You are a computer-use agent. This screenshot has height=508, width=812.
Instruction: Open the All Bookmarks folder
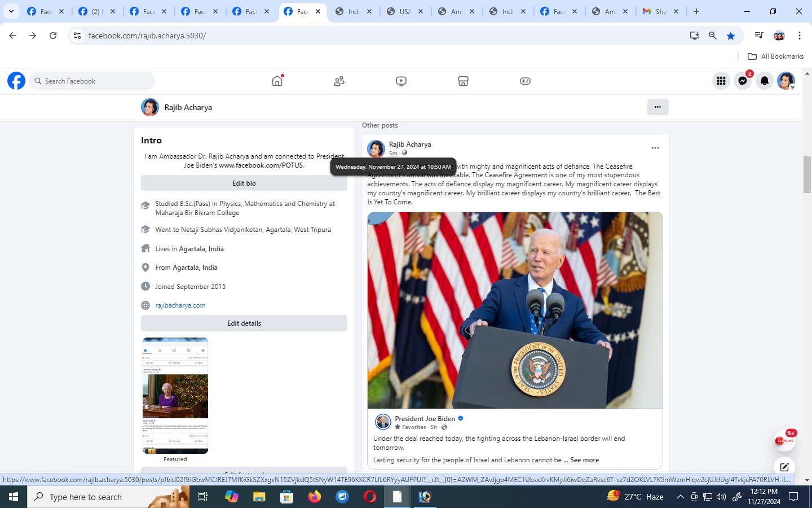tap(775, 56)
